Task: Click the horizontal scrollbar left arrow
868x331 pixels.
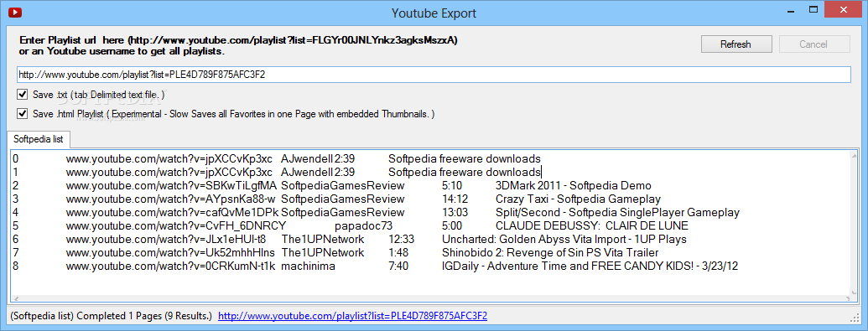Action: (x=15, y=298)
